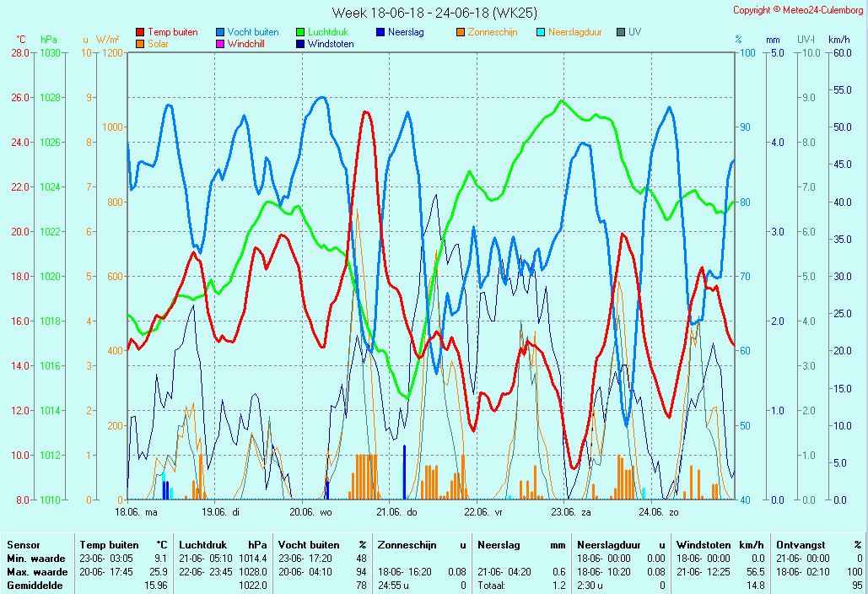This screenshot has width=868, height=594.
Task: Click the chart title Week 18-06-18 - 24-06-18
Action: 434,12
